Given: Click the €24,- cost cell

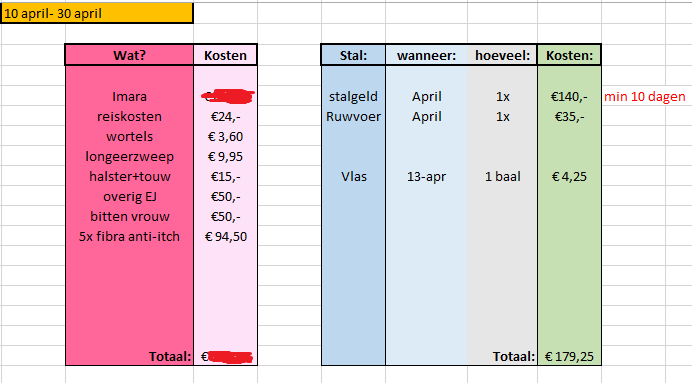Looking at the screenshot, I should pyautogui.click(x=225, y=116).
